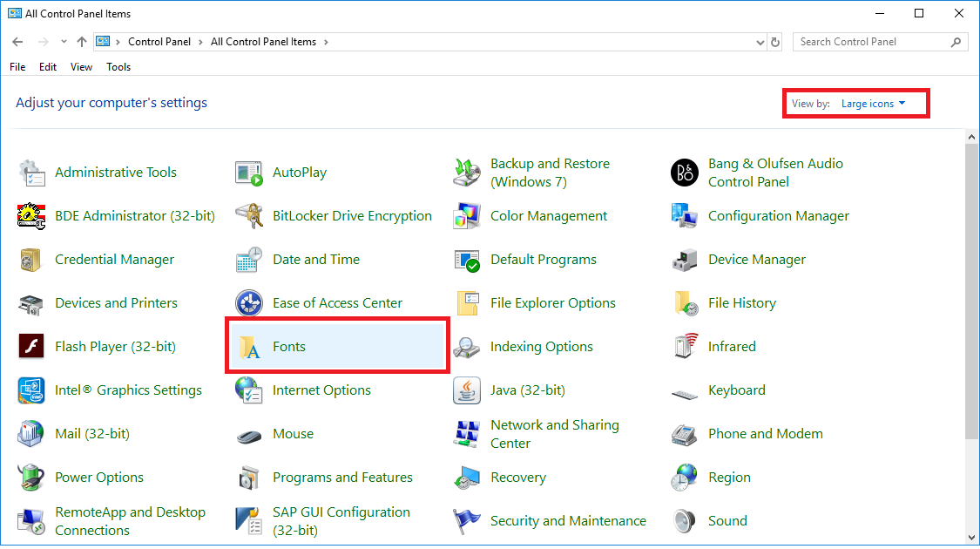Open the Recovery icon
Image resolution: width=980 pixels, height=549 pixels.
(x=467, y=477)
